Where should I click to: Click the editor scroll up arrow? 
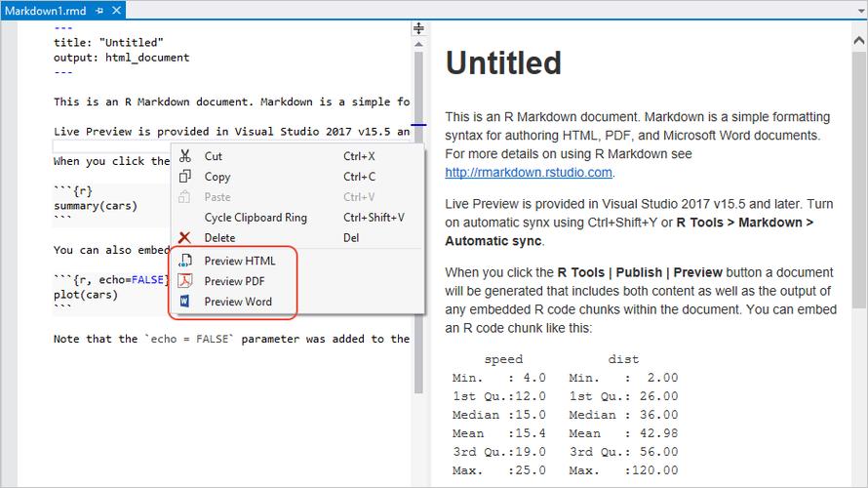[x=418, y=43]
